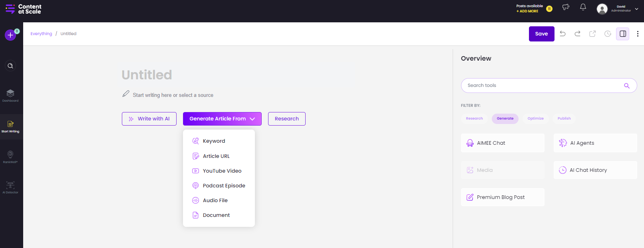Open the search icon in sidebar
The height and width of the screenshot is (248, 644).
tap(10, 66)
